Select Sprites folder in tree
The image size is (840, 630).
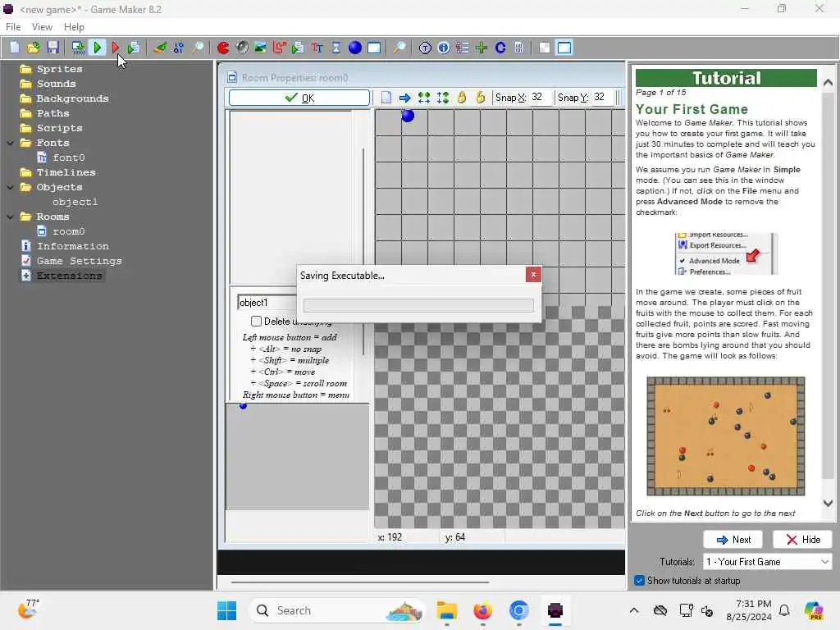coord(59,69)
